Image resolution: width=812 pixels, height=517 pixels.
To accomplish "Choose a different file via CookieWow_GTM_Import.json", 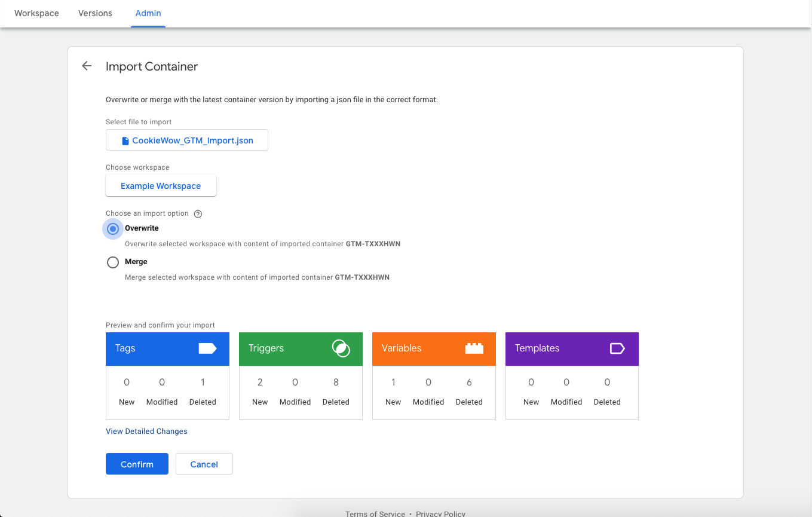I will click(187, 140).
